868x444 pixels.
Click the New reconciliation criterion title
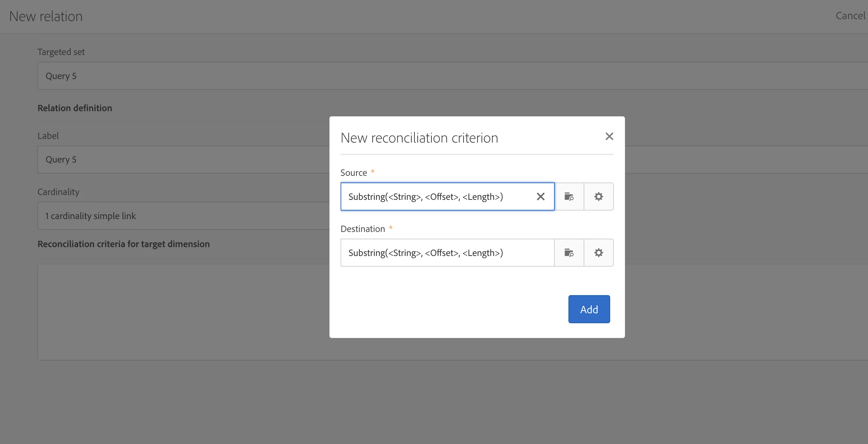419,138
